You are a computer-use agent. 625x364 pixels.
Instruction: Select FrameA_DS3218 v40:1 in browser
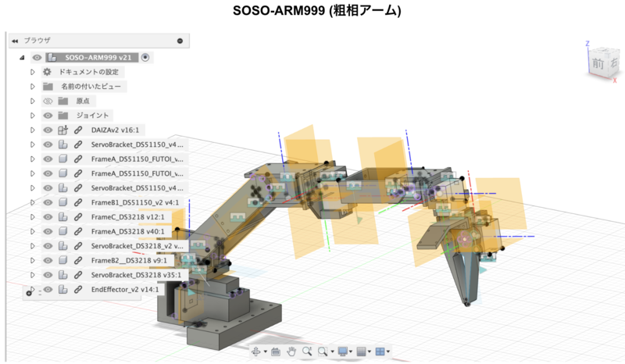click(x=127, y=231)
